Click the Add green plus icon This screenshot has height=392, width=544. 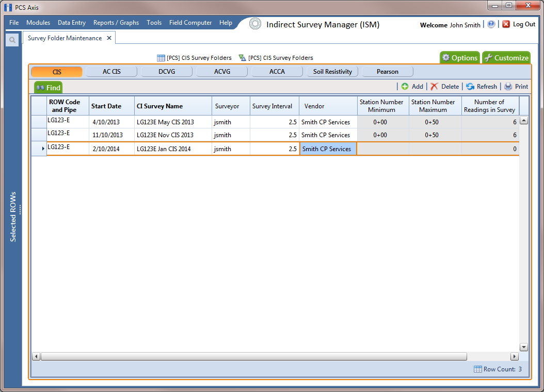pos(405,86)
